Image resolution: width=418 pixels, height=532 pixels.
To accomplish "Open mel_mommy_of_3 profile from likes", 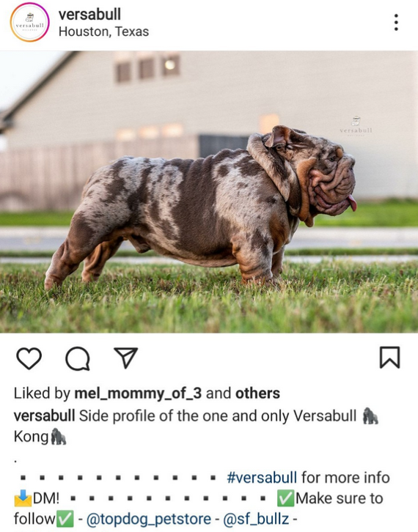I will point(138,394).
